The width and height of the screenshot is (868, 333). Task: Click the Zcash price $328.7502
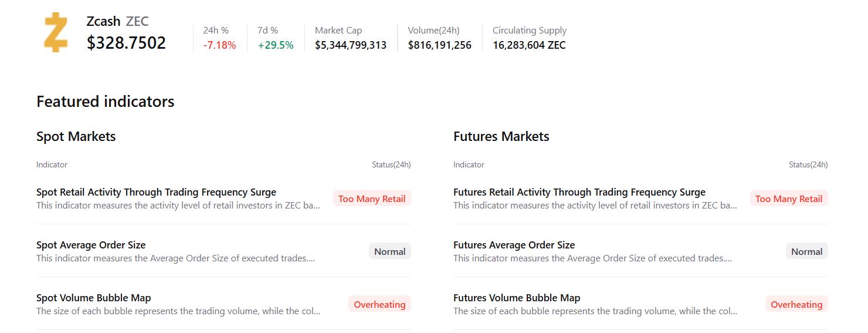point(126,43)
